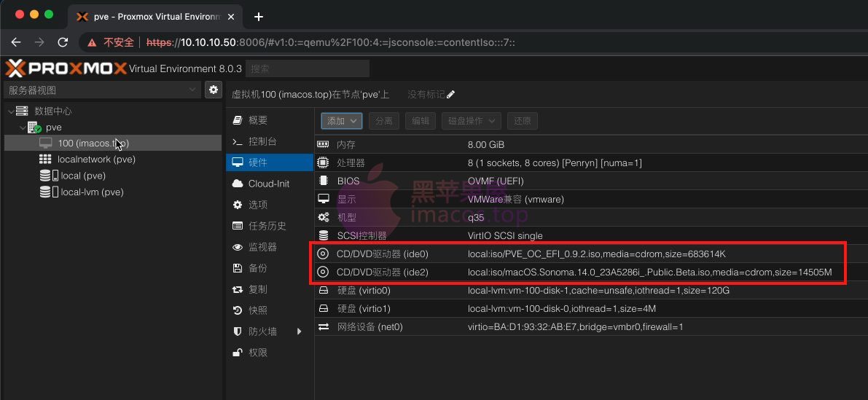This screenshot has height=400, width=868.
Task: Click the ide0 CD/DVD disc icon
Action: pos(323,254)
